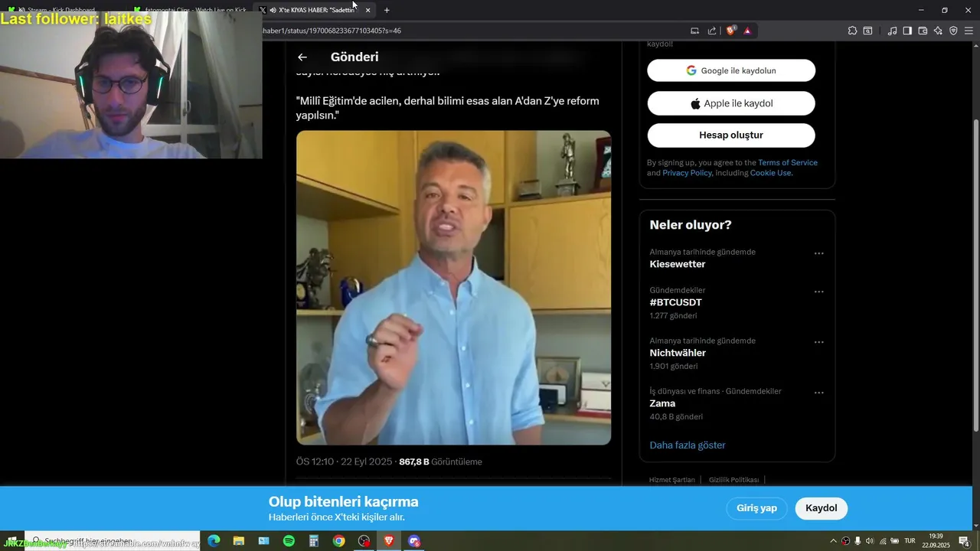Image resolution: width=980 pixels, height=551 pixels.
Task: Open the Windows notification center icon
Action: pos(964,541)
